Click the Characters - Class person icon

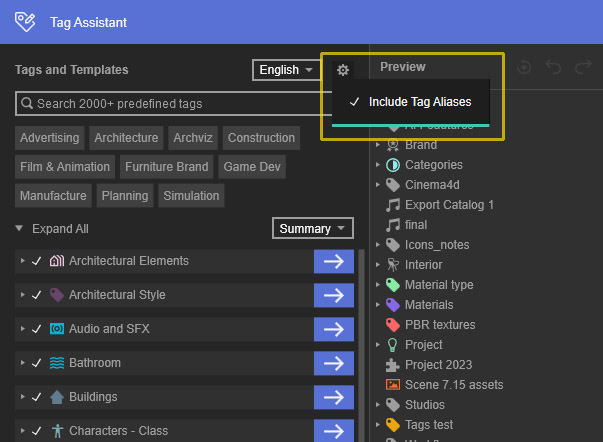(x=57, y=431)
